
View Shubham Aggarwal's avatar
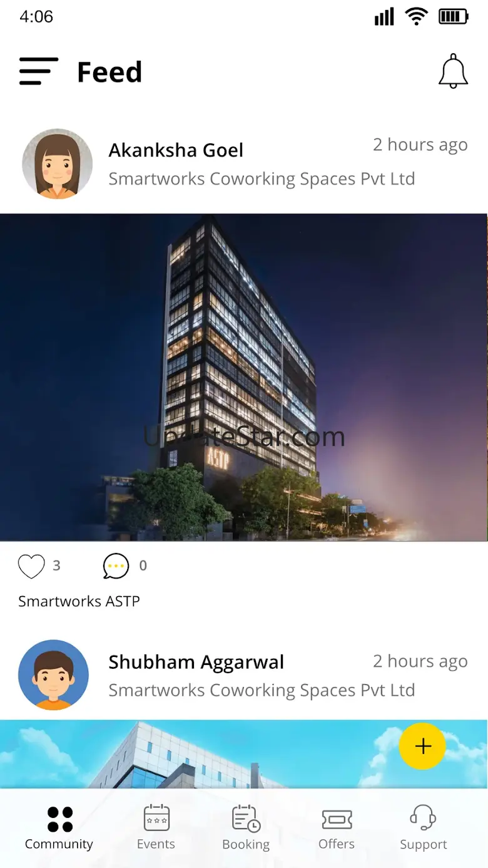tap(54, 675)
